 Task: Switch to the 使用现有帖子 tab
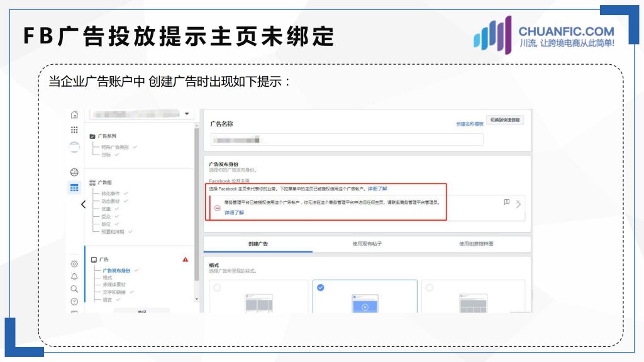[x=367, y=244]
